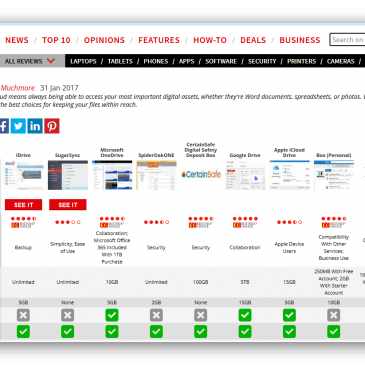Open the IDrive product screenshot
This screenshot has height=365, width=365.
click(x=23, y=175)
